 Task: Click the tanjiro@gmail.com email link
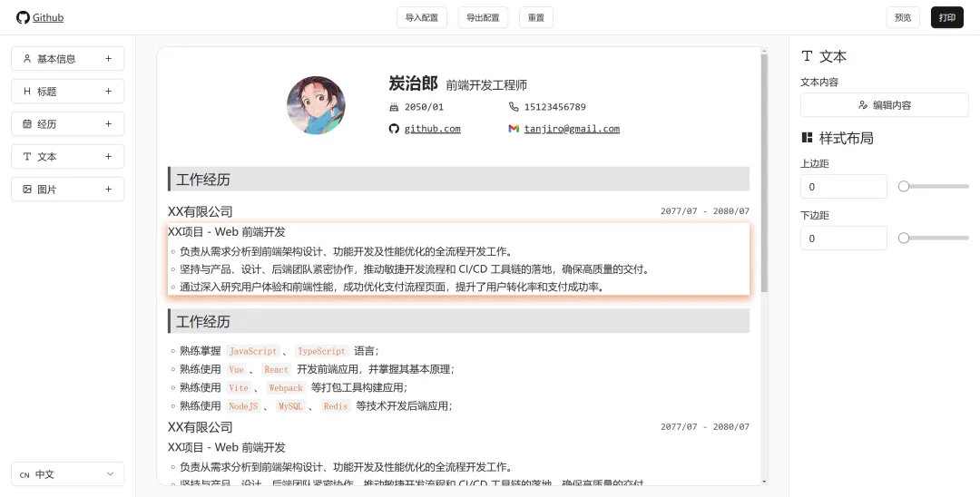tap(572, 129)
